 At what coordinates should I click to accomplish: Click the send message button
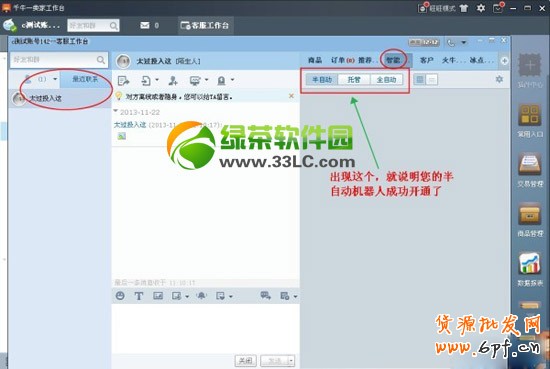274,360
